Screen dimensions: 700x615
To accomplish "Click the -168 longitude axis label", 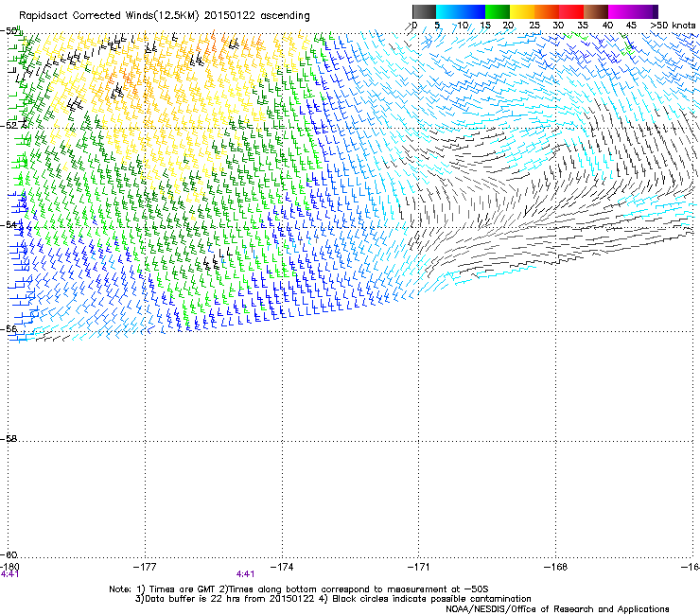I will click(x=555, y=567).
